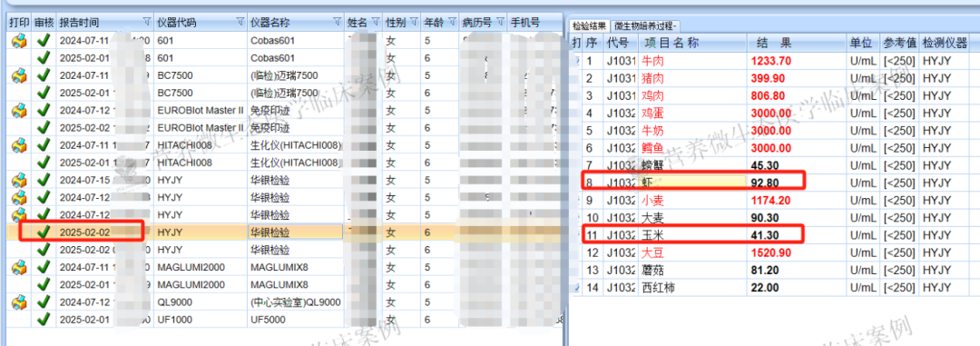Click green audit checkmark in UF1000 row
The width and height of the screenshot is (980, 346).
tap(44, 319)
